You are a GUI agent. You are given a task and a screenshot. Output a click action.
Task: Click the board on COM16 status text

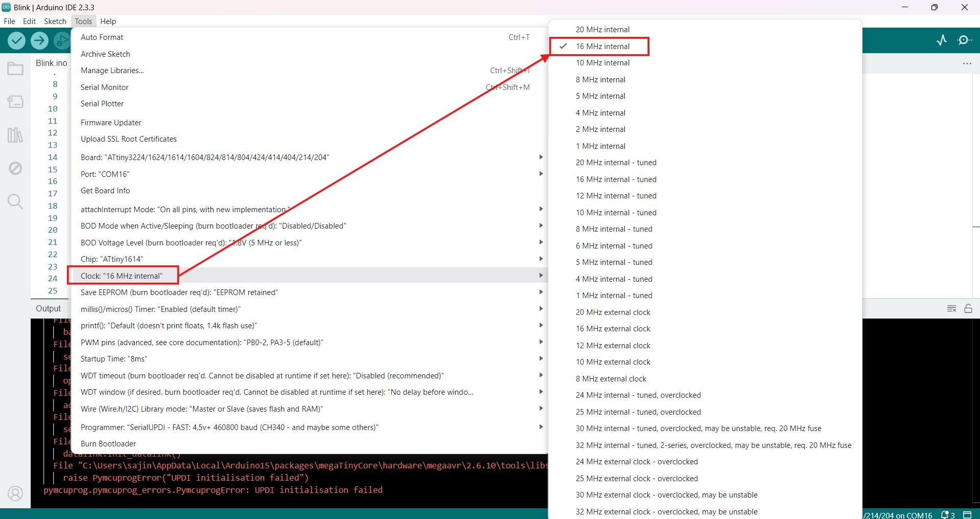(x=897, y=515)
